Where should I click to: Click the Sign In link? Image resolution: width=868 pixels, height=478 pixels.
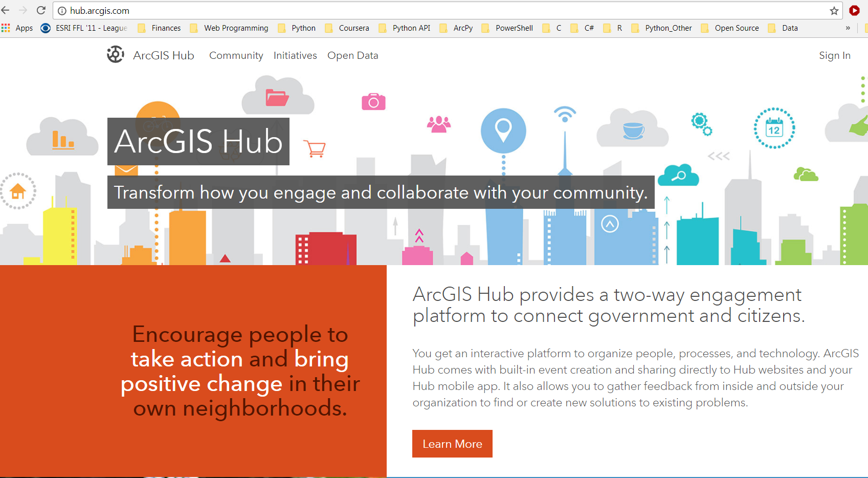click(x=835, y=55)
